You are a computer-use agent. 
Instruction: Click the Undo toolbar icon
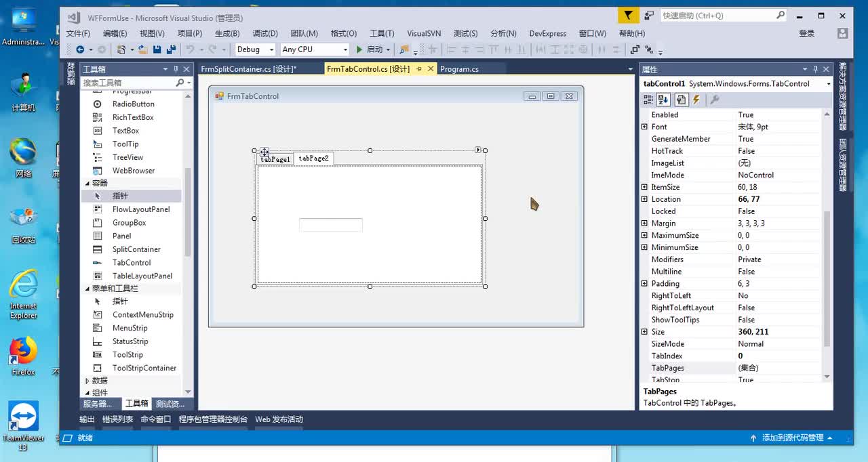[190, 49]
